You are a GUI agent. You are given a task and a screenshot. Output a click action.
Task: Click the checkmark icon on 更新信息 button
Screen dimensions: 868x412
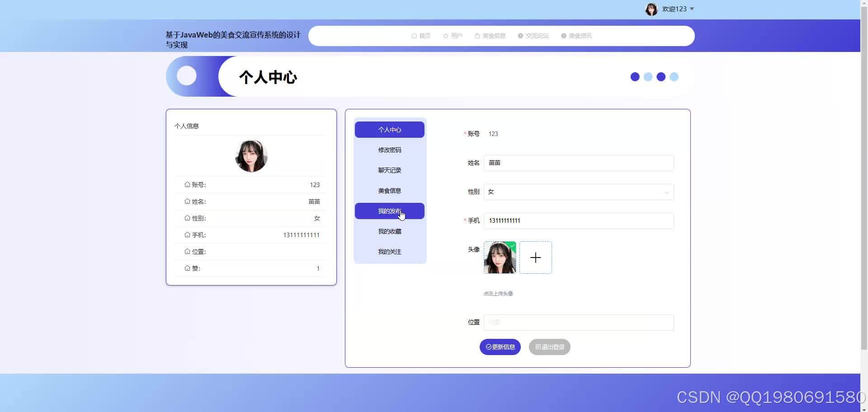pyautogui.click(x=489, y=347)
